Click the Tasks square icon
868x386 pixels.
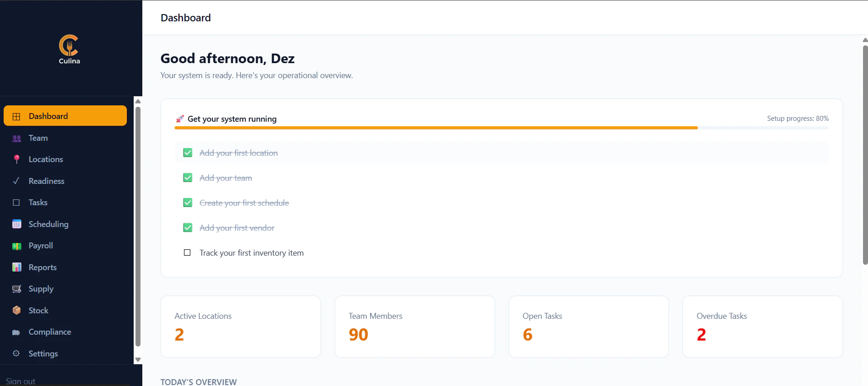[x=16, y=203]
